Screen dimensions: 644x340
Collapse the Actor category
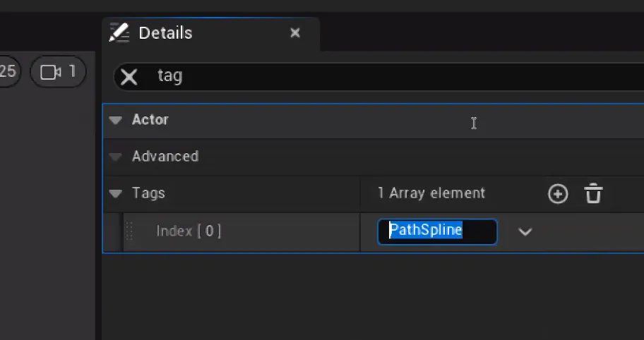[x=116, y=120]
